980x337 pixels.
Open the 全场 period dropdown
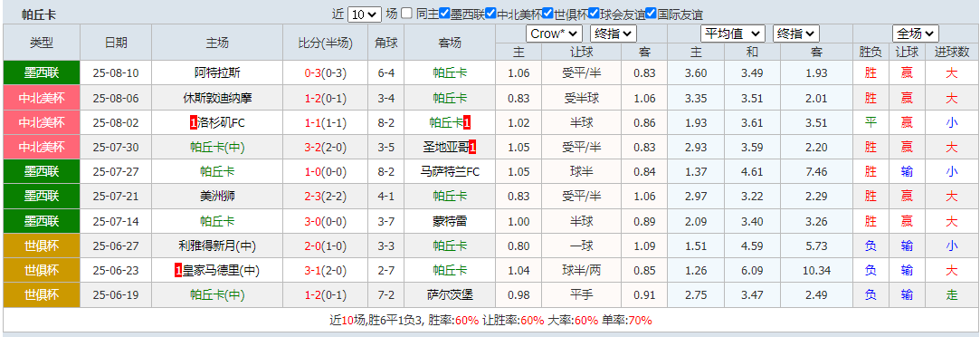[916, 34]
